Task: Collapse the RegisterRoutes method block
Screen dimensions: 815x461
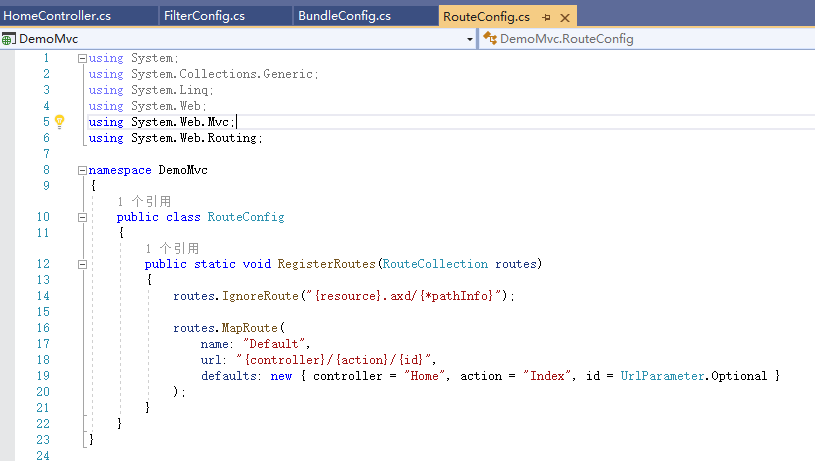Action: pyautogui.click(x=82, y=264)
